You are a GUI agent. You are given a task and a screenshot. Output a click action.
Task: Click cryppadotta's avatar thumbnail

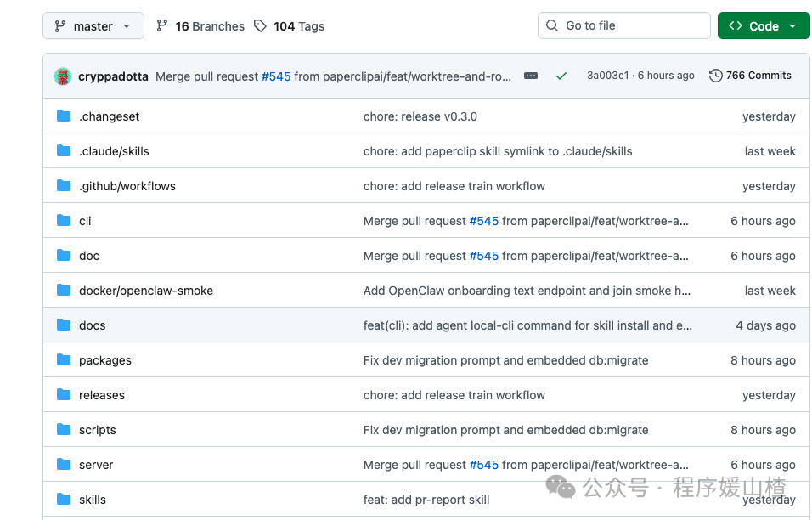62,75
